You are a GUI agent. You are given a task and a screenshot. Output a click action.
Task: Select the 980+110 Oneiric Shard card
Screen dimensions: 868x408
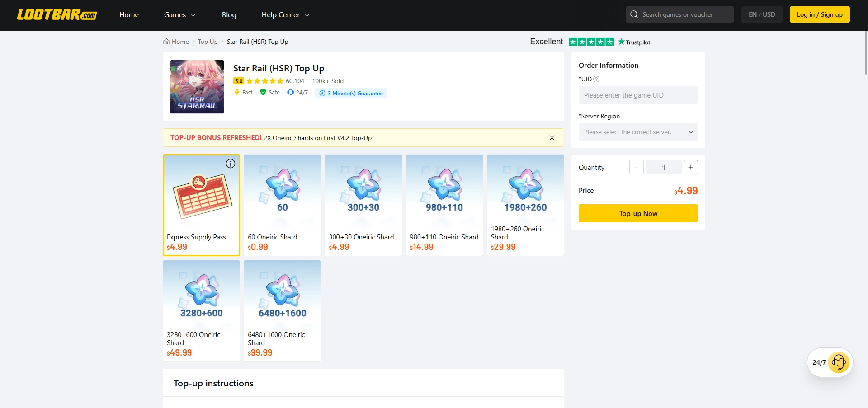444,205
